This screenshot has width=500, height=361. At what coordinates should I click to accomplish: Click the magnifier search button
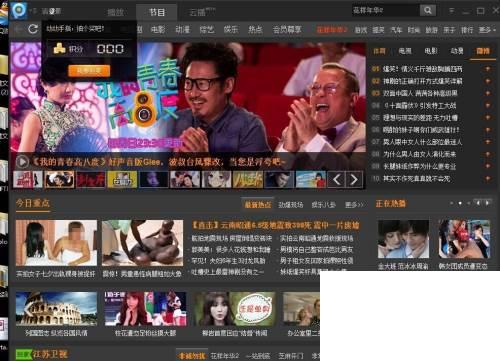click(428, 10)
